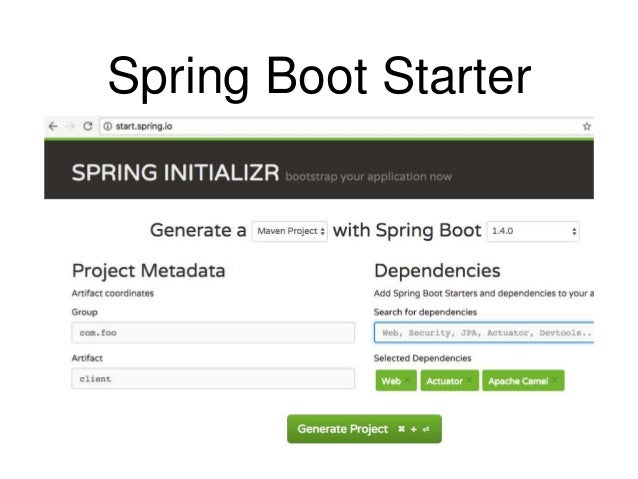This screenshot has width=638, height=479.
Task: Click the browser forward arrow
Action: [x=70, y=126]
